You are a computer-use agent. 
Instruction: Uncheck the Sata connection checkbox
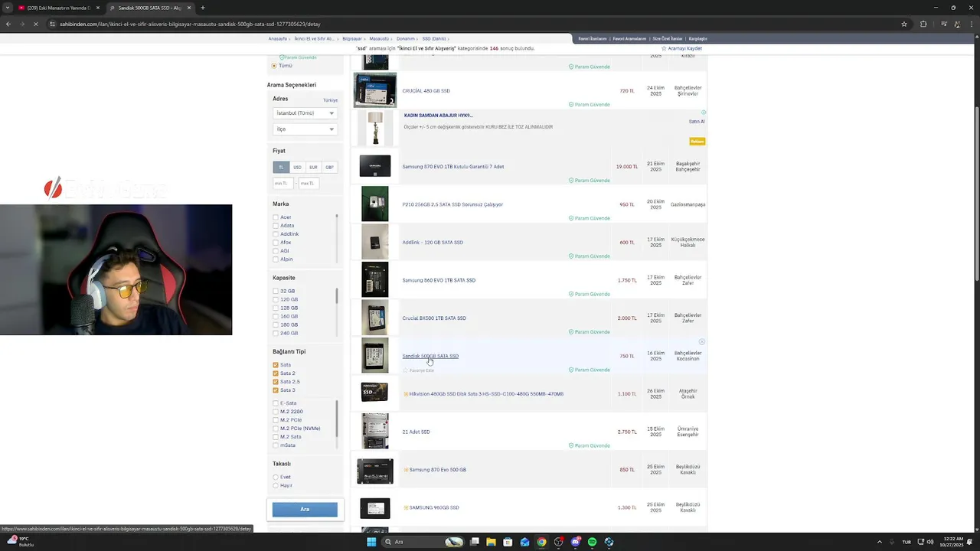tap(276, 365)
